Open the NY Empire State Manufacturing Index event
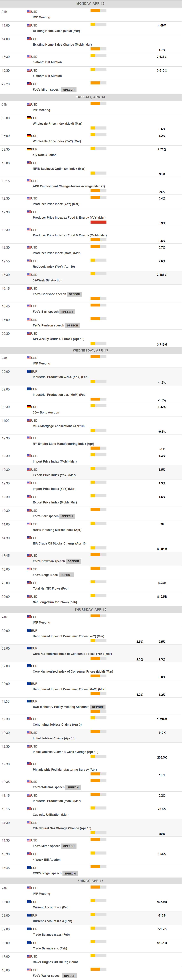Image resolution: width=182 pixels, height=980 pixels. (63, 444)
